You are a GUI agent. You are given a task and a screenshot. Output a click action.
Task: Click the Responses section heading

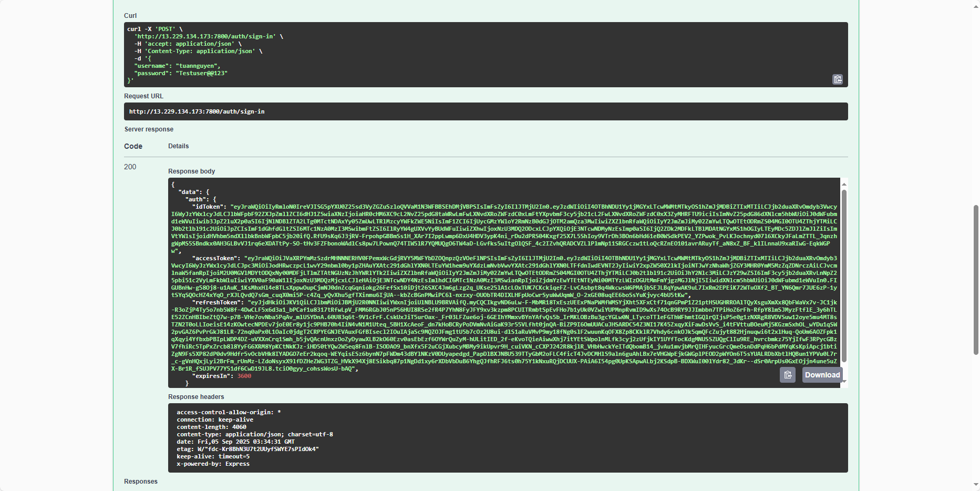tap(141, 482)
